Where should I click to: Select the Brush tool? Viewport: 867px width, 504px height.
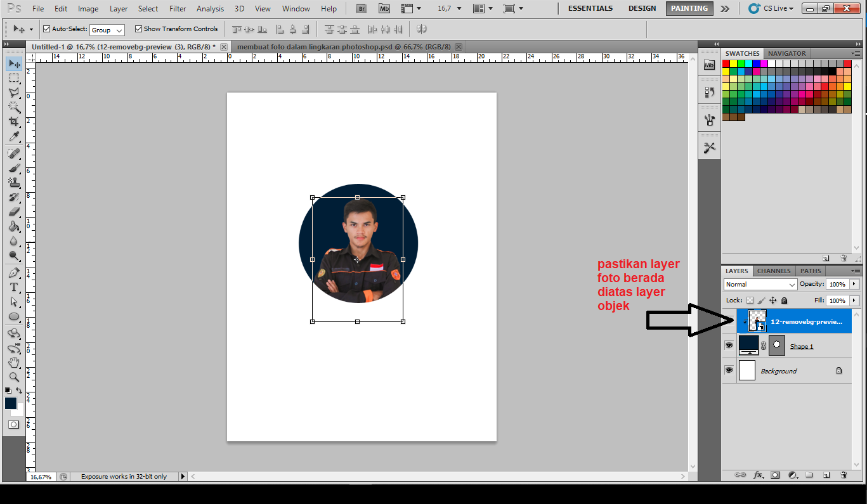click(x=14, y=168)
